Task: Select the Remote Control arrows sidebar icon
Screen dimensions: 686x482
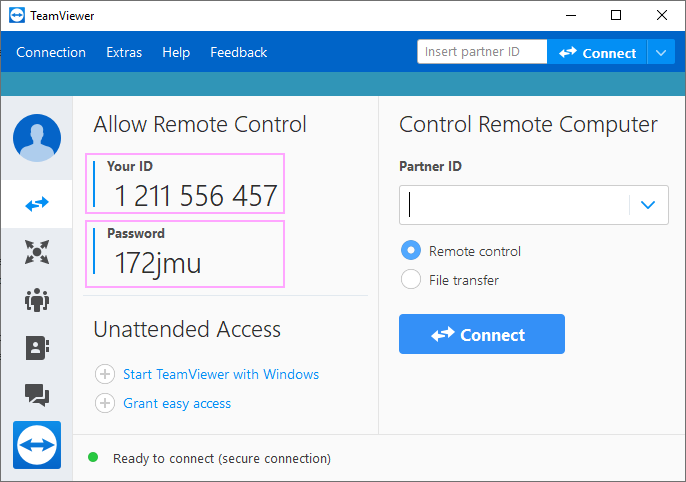Action: point(37,204)
